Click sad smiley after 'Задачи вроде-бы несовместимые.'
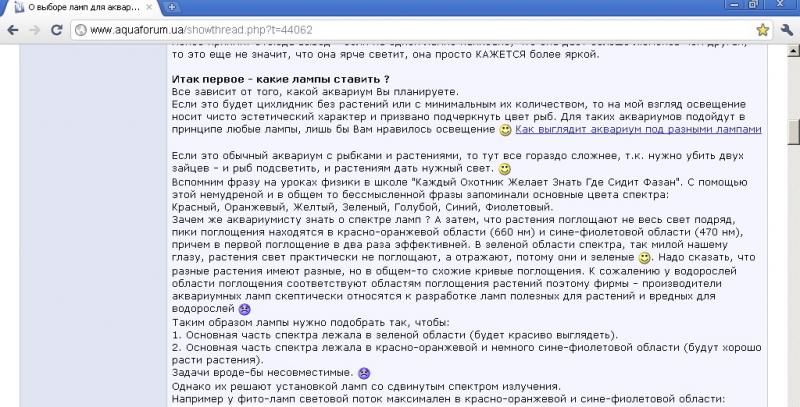The image size is (800, 407). click(364, 373)
